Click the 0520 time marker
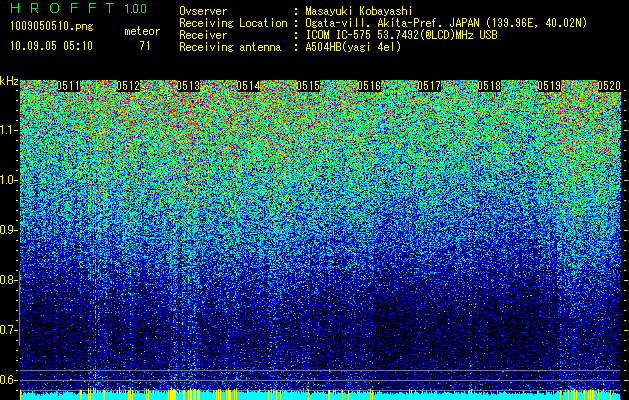Viewport: 629px width, 400px height. pyautogui.click(x=609, y=86)
